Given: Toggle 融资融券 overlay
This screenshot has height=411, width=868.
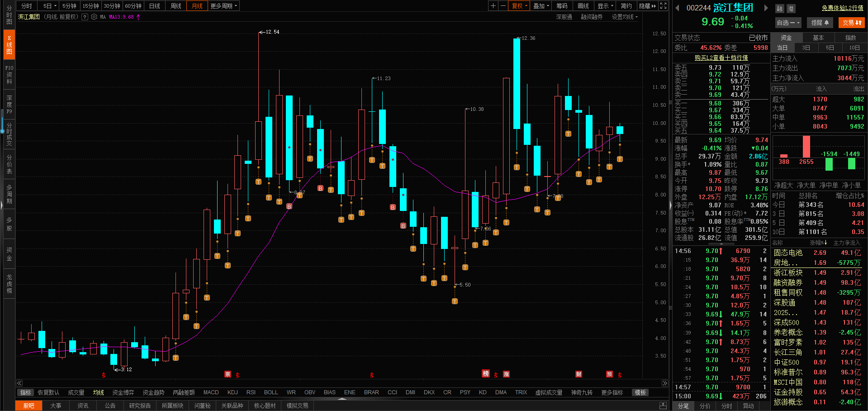Looking at the screenshot, I should coord(592,17).
